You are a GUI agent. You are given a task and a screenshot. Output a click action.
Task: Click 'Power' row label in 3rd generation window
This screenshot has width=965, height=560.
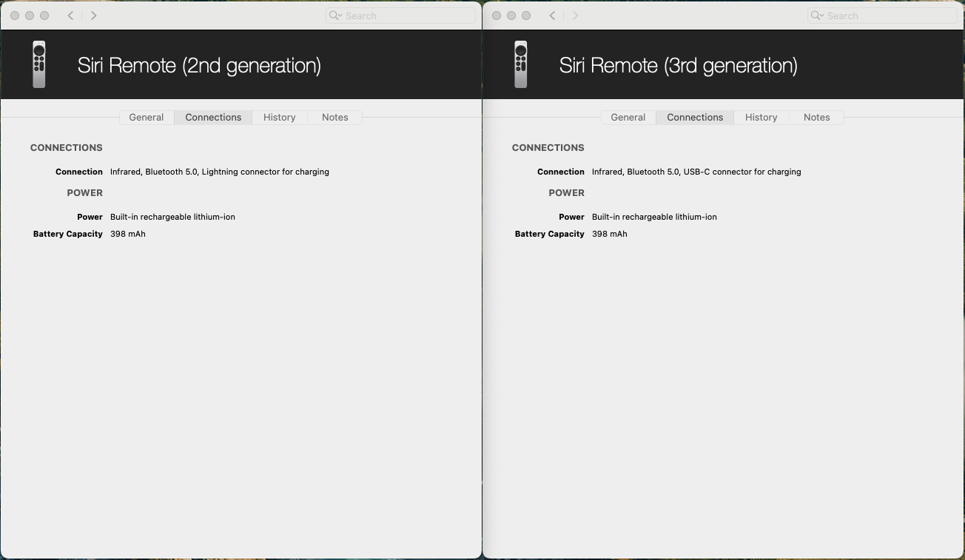pyautogui.click(x=571, y=217)
